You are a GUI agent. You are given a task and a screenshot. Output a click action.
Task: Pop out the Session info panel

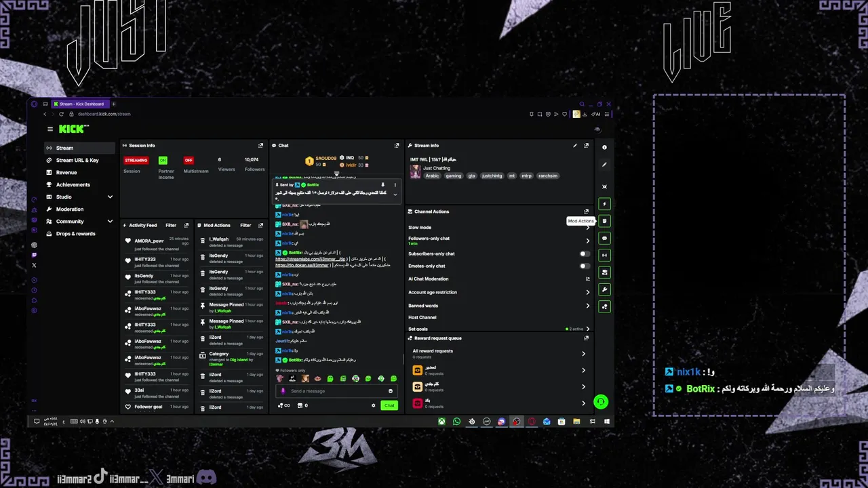[x=260, y=146]
